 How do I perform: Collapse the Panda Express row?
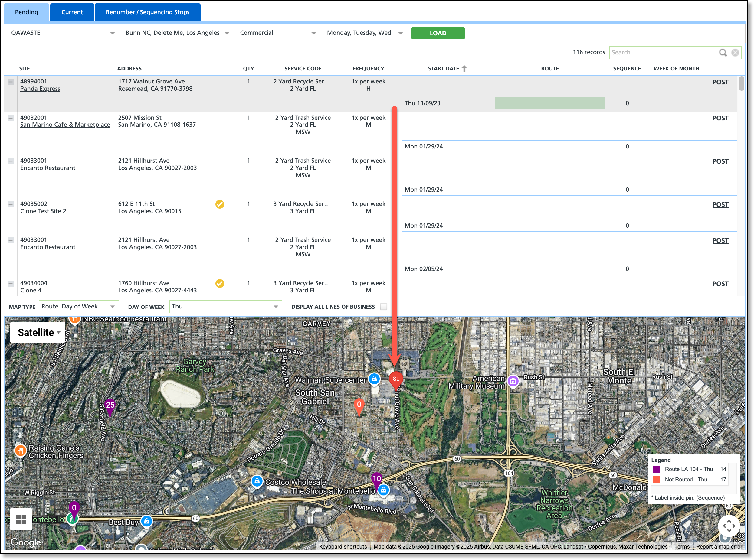click(11, 82)
